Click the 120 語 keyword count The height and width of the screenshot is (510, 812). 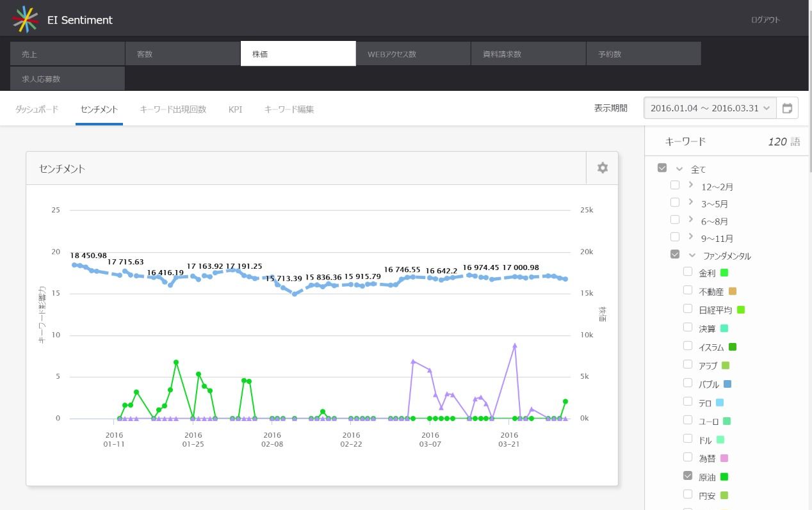(x=784, y=142)
